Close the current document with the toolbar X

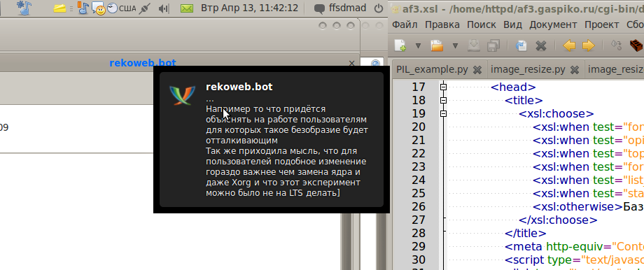(x=541, y=45)
